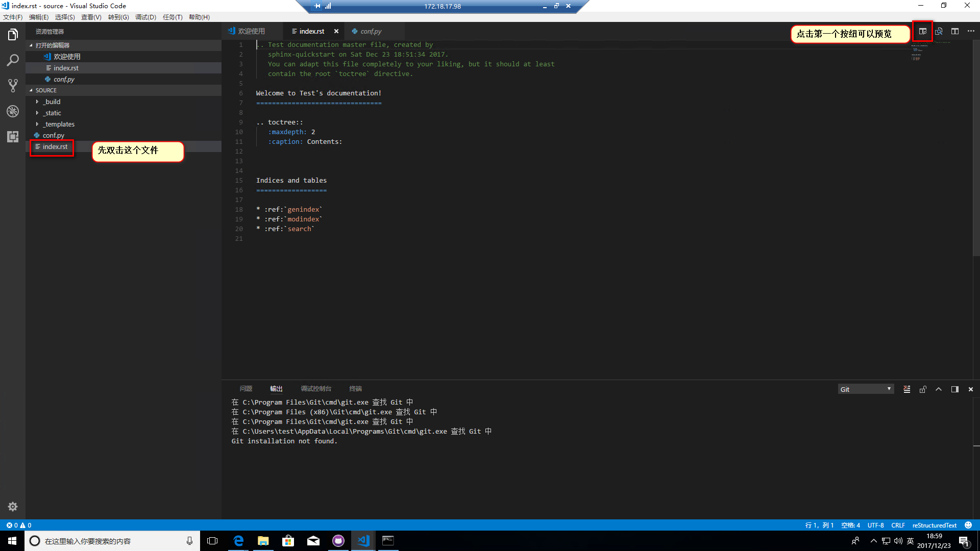Expand the _templates folder
Screen dimensions: 980x551
(x=59, y=124)
